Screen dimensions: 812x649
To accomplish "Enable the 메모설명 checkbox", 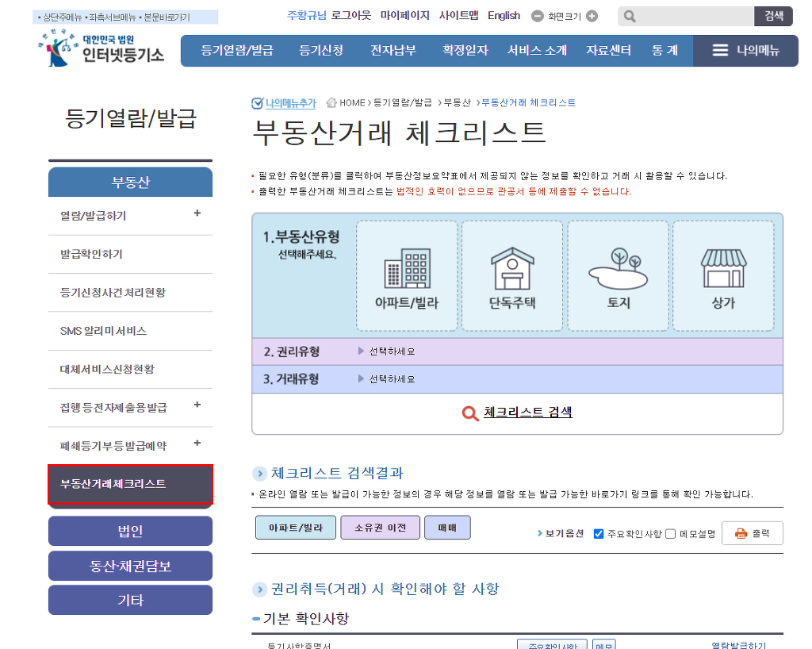I will pos(671,534).
